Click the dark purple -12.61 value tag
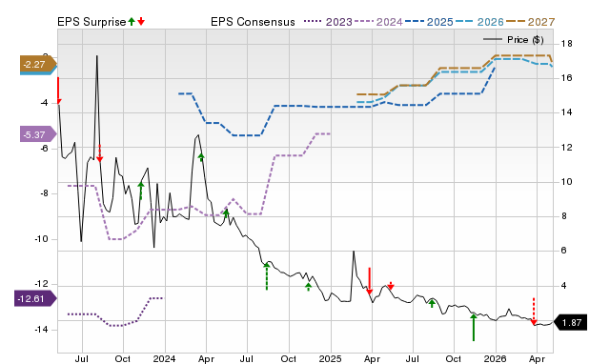Viewport: 610px width, 364px height. pos(35,298)
